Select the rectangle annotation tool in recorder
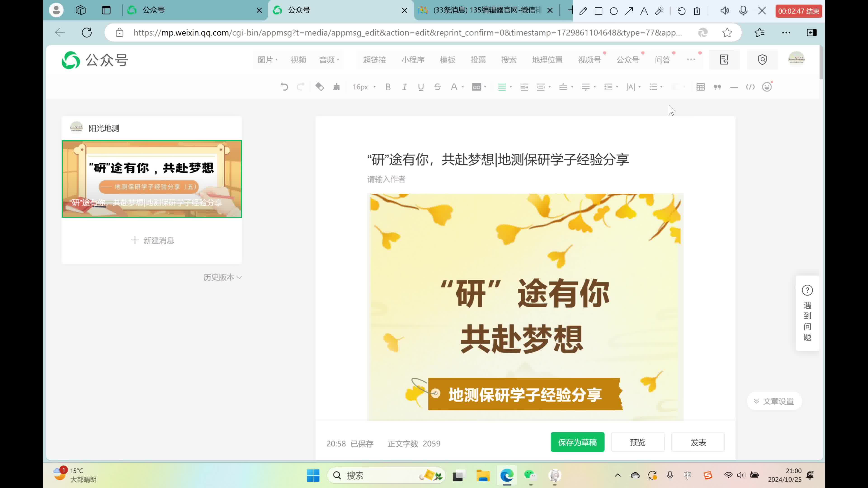The width and height of the screenshot is (868, 488). coord(598,11)
